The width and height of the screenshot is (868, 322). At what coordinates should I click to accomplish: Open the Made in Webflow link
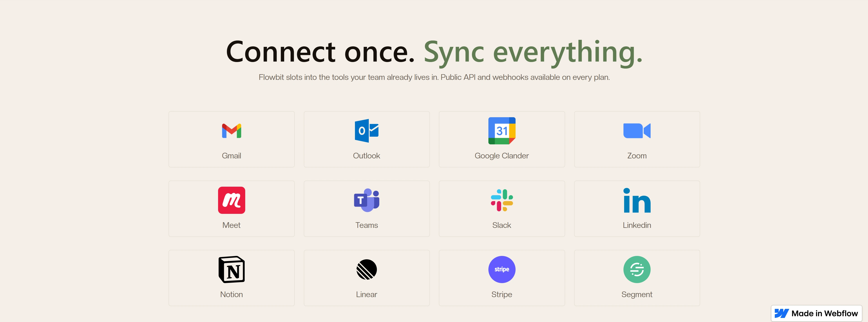point(816,314)
